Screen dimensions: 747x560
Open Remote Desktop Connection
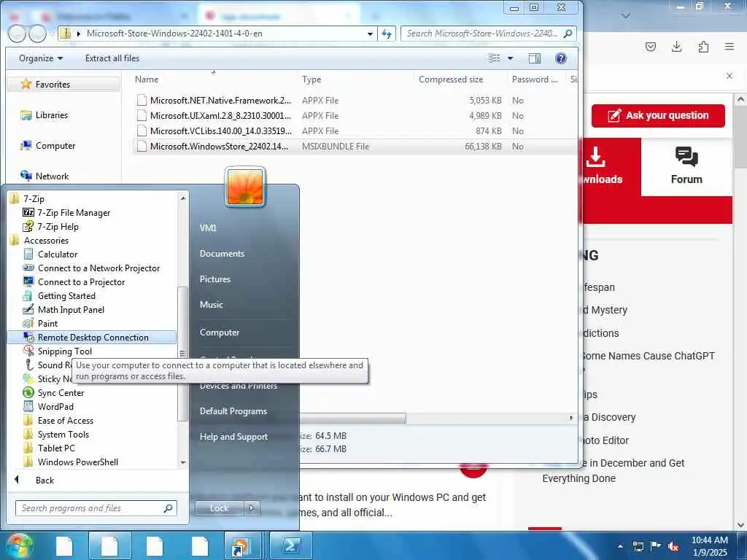(93, 338)
